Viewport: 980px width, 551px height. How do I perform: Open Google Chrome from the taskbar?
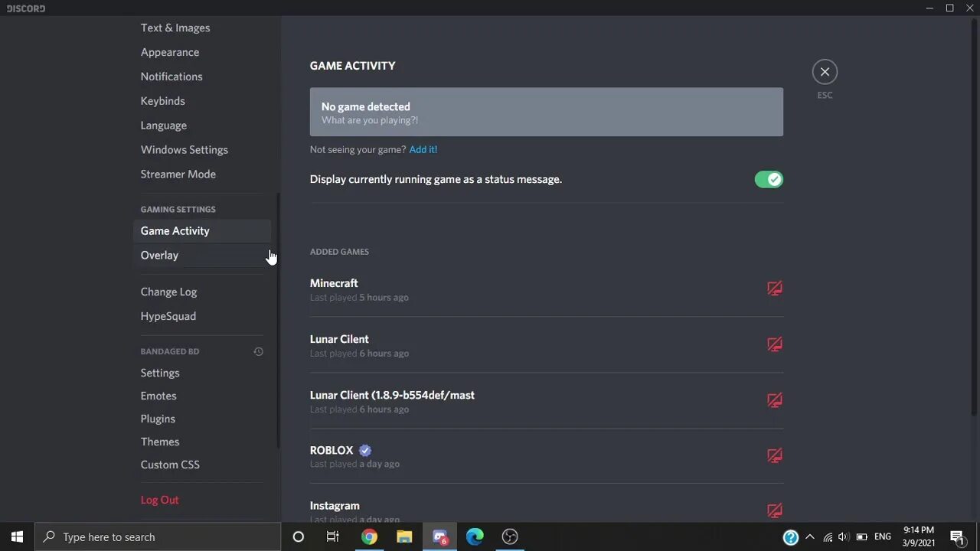coord(369,536)
